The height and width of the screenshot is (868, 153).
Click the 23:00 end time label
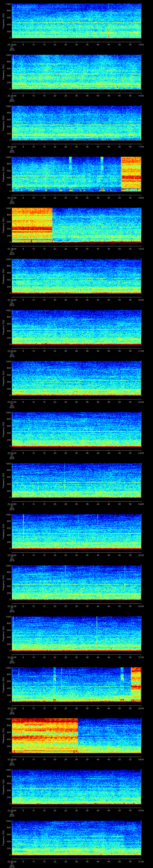[x=141, y=453]
